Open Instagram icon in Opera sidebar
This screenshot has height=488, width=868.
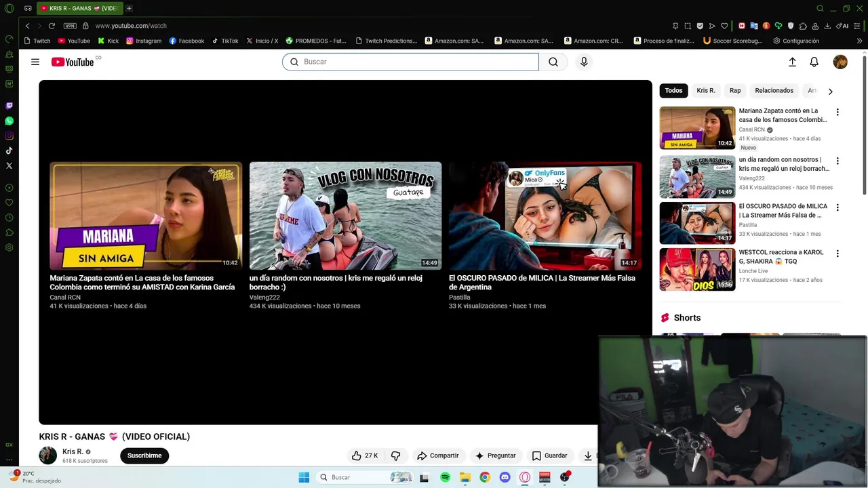[x=9, y=136]
